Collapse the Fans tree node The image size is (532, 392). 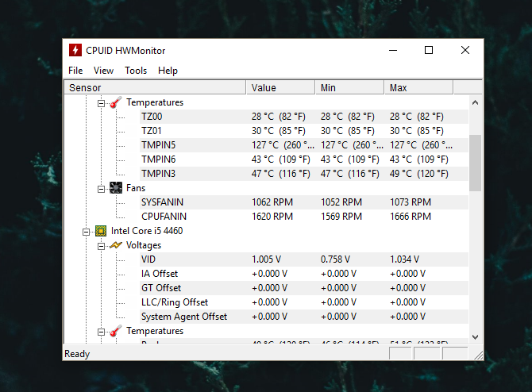pos(101,188)
